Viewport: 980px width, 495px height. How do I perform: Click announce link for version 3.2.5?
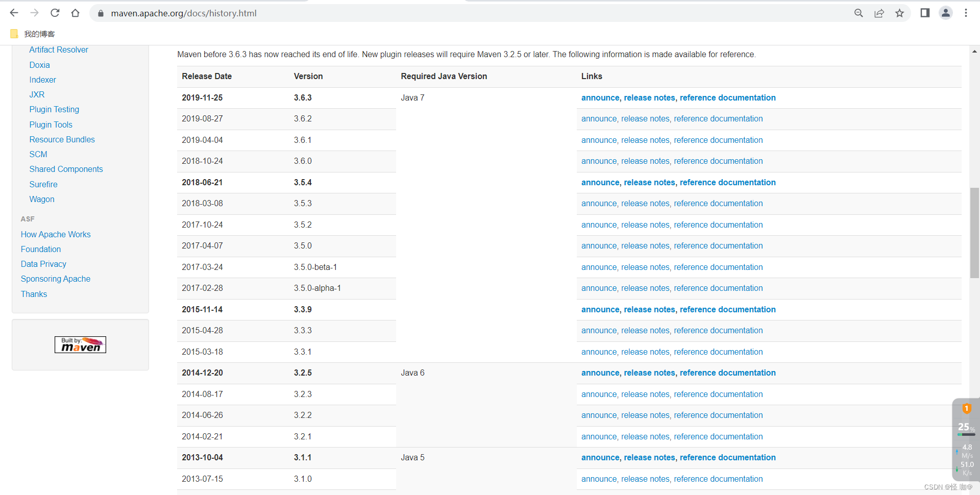[x=600, y=373]
